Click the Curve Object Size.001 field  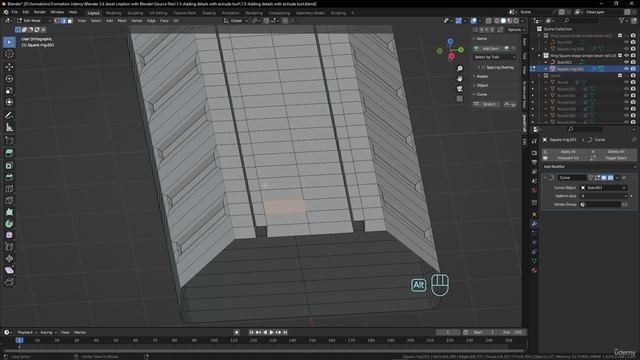(x=604, y=188)
